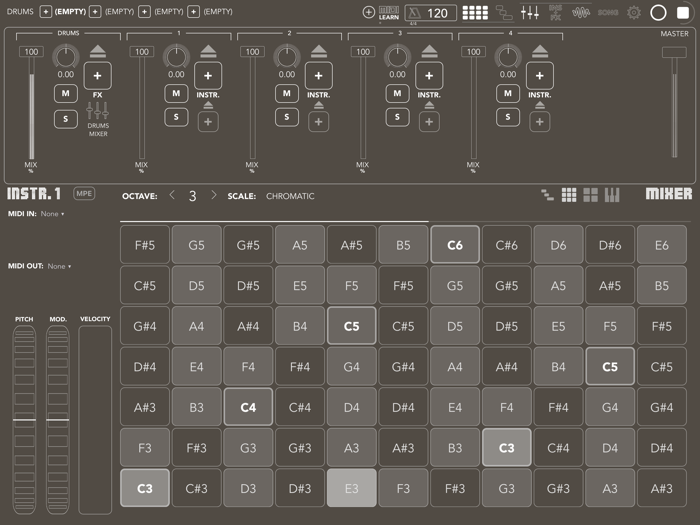The width and height of the screenshot is (700, 525).
Task: Open the MIDI IN dropdown
Action: point(52,214)
